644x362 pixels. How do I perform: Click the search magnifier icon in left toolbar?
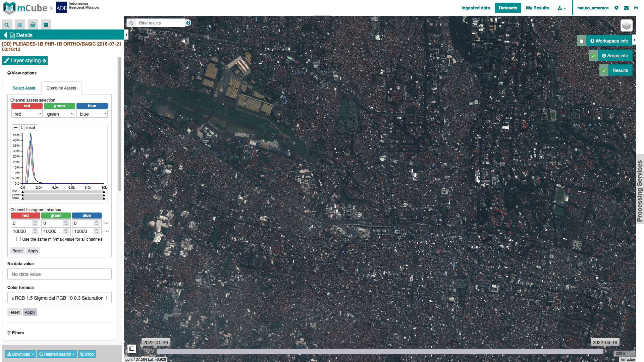(7, 25)
